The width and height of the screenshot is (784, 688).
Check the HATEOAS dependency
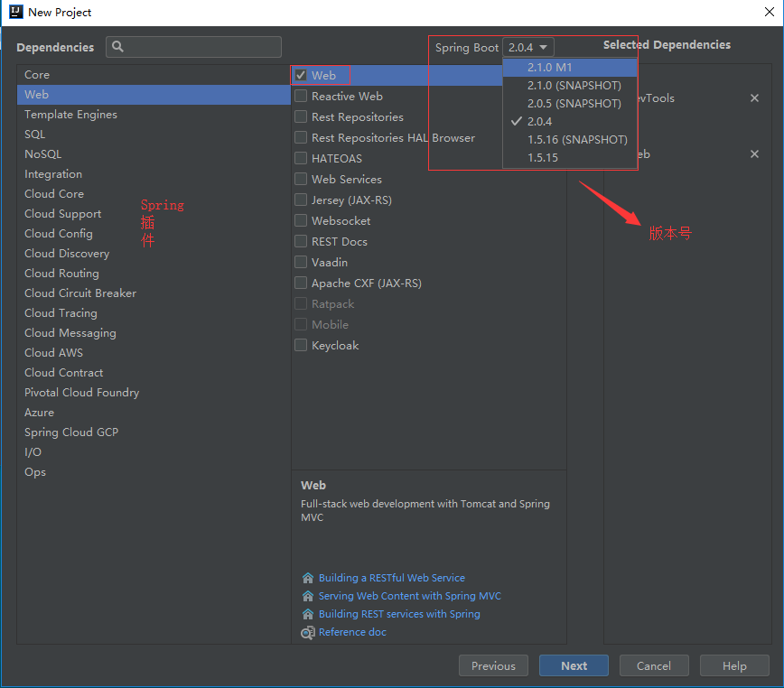tap(300, 158)
